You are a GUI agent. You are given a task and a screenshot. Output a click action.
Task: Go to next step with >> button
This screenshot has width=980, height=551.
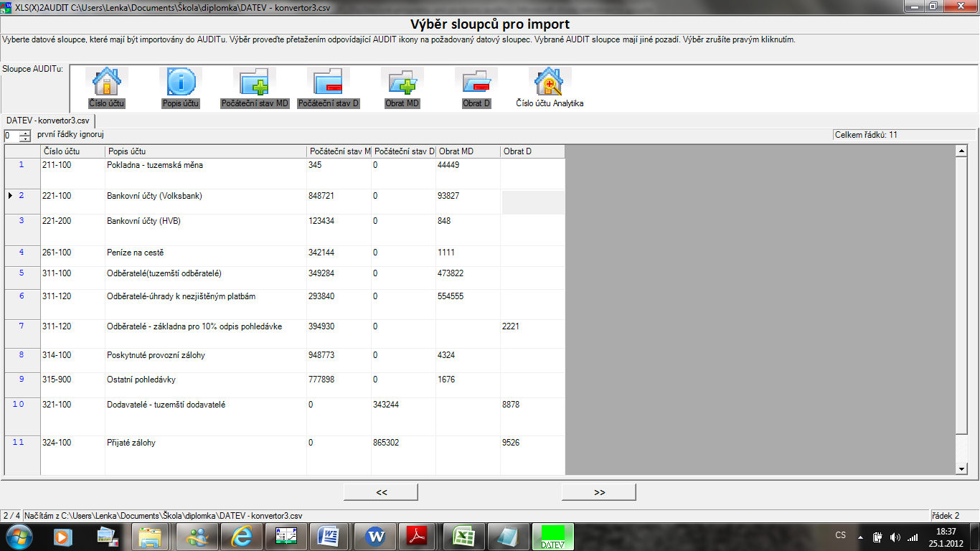point(599,492)
